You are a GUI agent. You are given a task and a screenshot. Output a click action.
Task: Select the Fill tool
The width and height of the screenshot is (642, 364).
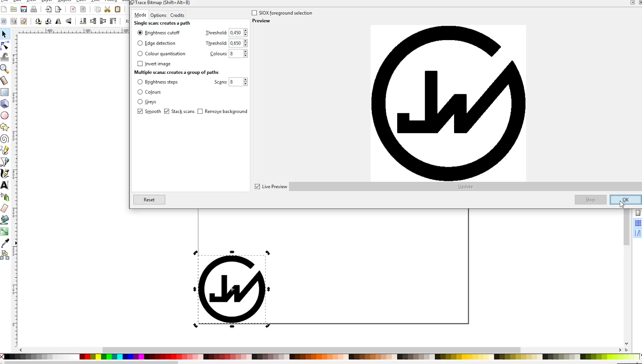(6, 219)
